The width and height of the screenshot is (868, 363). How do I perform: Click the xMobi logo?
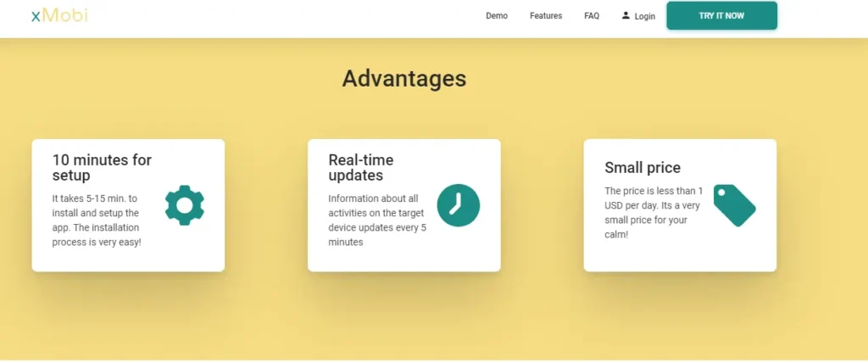(x=58, y=16)
